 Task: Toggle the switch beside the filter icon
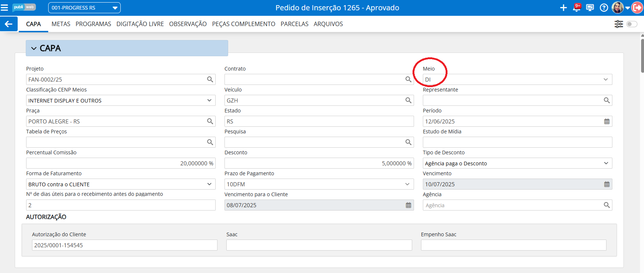point(631,24)
